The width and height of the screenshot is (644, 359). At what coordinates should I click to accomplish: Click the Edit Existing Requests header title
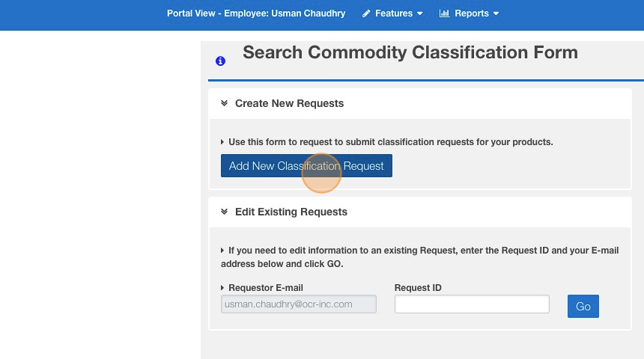pyautogui.click(x=291, y=212)
